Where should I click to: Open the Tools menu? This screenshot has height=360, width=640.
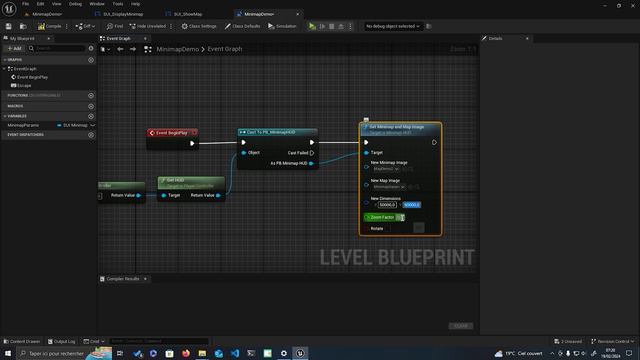118,4
